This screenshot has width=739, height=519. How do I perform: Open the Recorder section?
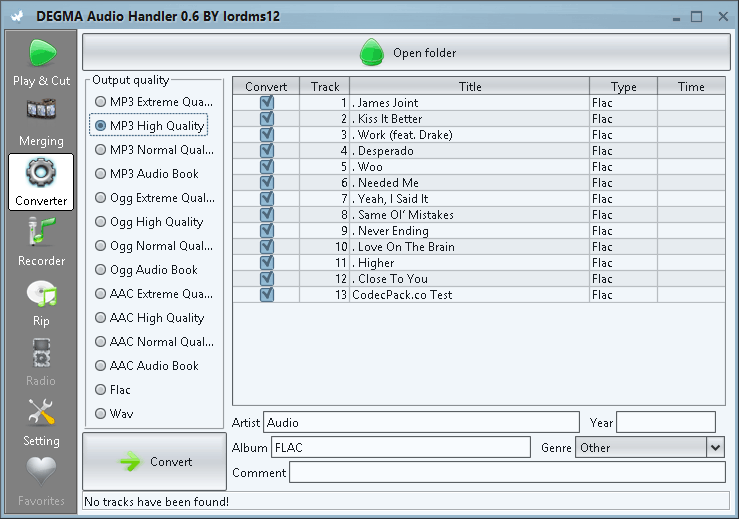coord(41,242)
